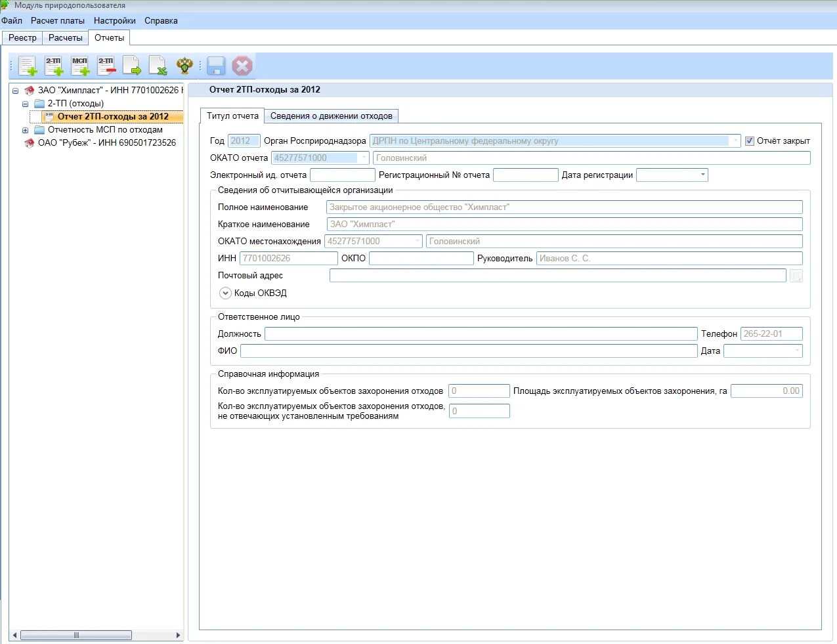Click the folder icon of 2-ТП (отходы)
The height and width of the screenshot is (644, 837).
tap(39, 104)
